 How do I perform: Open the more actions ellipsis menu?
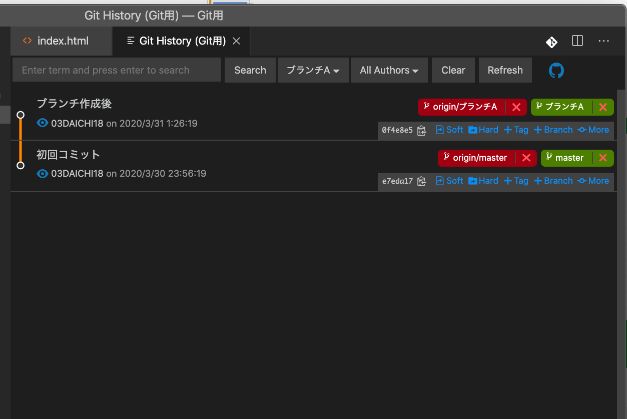[604, 41]
